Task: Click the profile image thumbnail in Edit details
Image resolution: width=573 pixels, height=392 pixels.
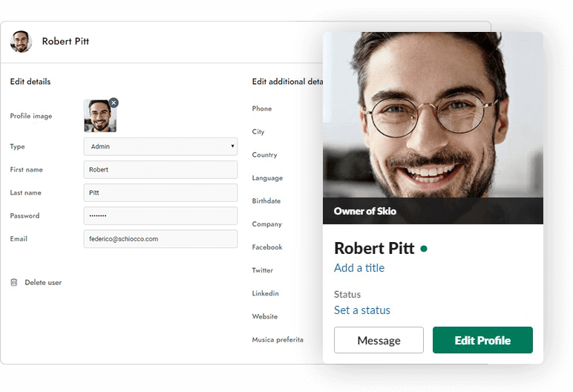Action: click(99, 117)
